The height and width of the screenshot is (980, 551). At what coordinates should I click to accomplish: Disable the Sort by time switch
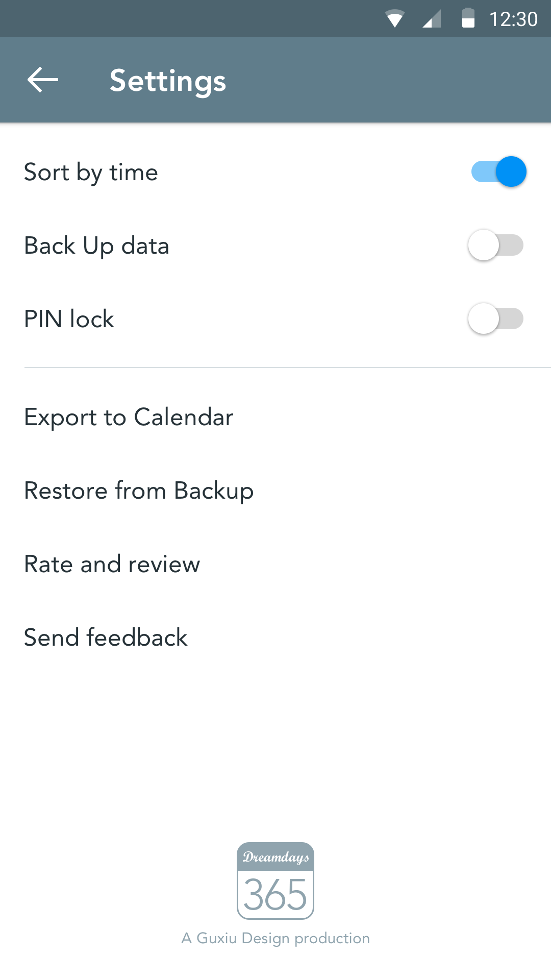498,171
